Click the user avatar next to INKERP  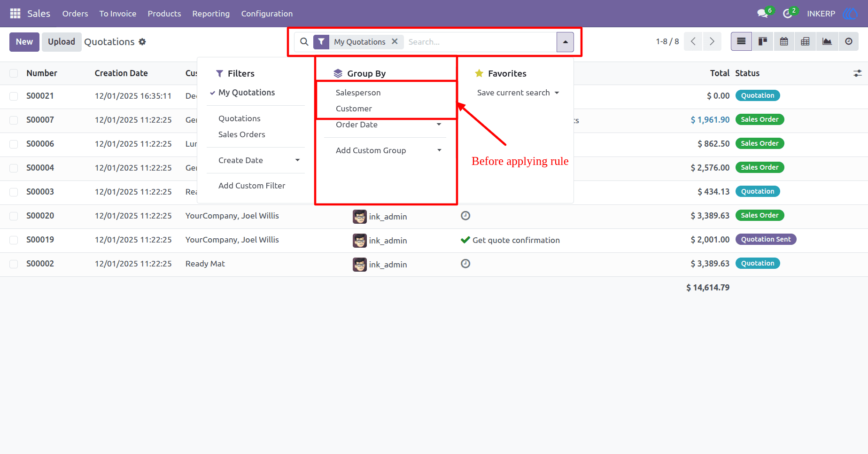click(x=850, y=14)
